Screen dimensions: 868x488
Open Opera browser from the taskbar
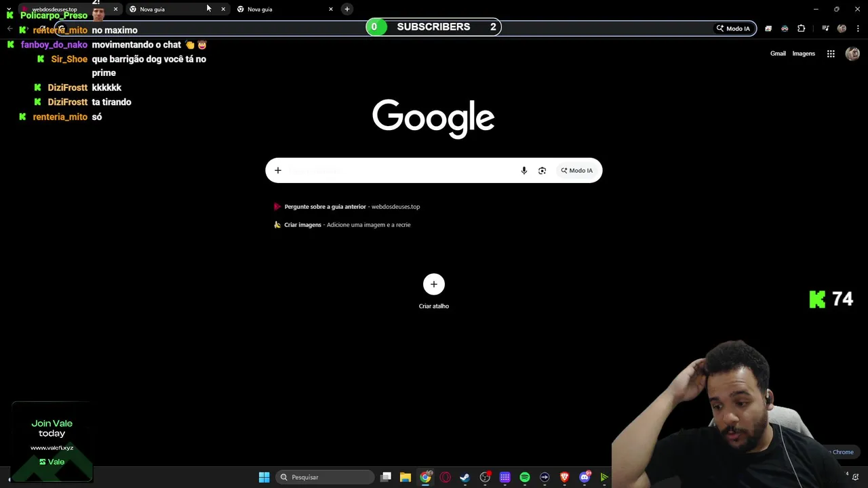click(x=446, y=477)
